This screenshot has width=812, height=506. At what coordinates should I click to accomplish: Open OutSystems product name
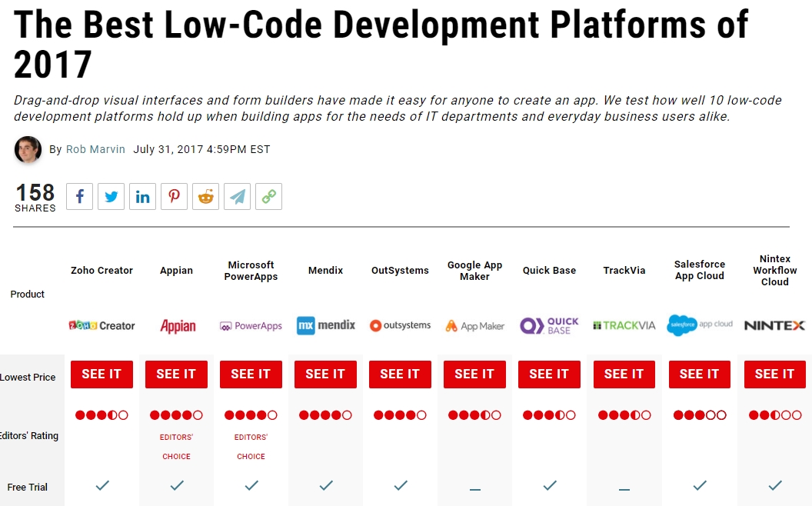point(401,271)
